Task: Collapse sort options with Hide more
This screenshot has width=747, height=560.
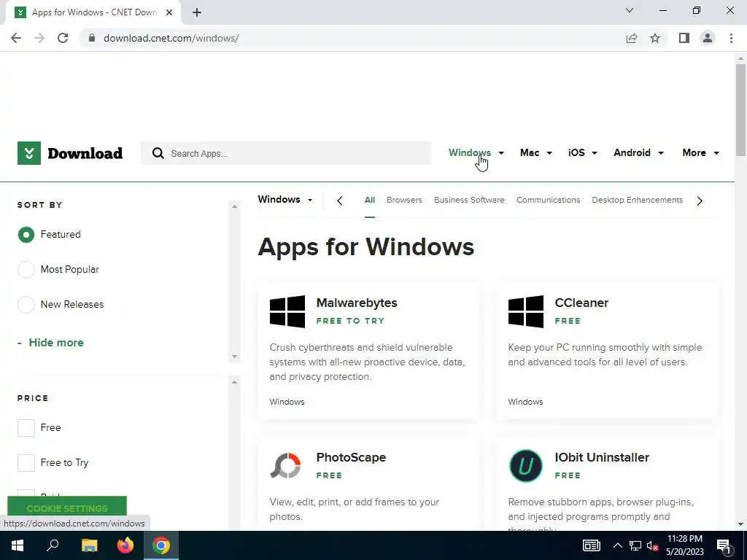Action: click(56, 343)
